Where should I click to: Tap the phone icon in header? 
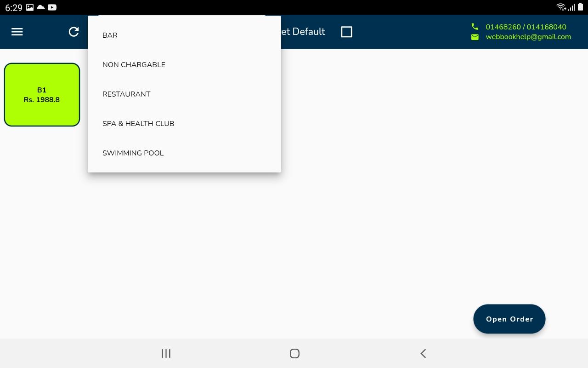point(475,27)
